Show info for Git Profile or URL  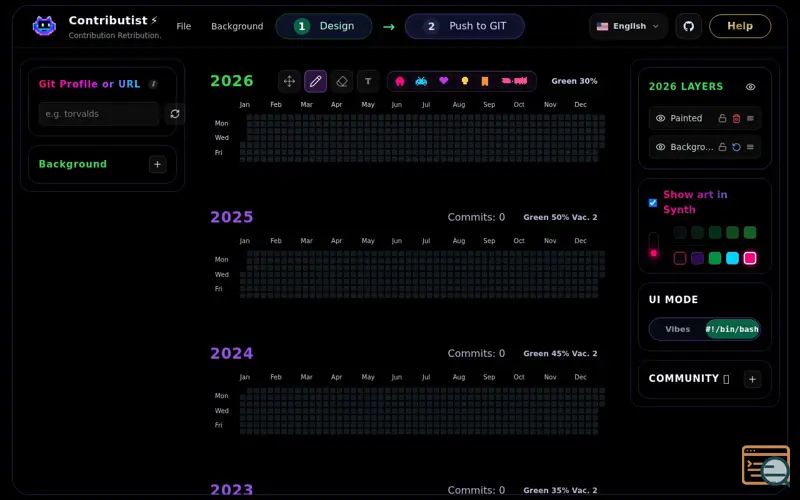coord(153,84)
